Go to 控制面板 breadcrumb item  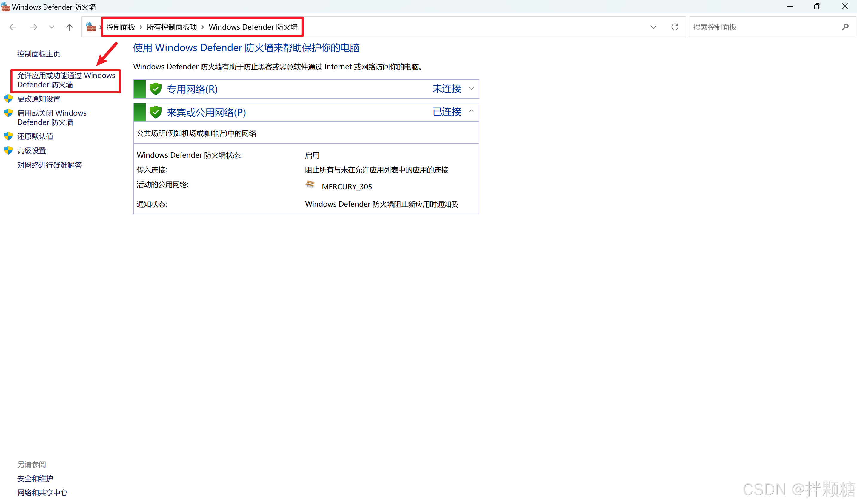121,27
